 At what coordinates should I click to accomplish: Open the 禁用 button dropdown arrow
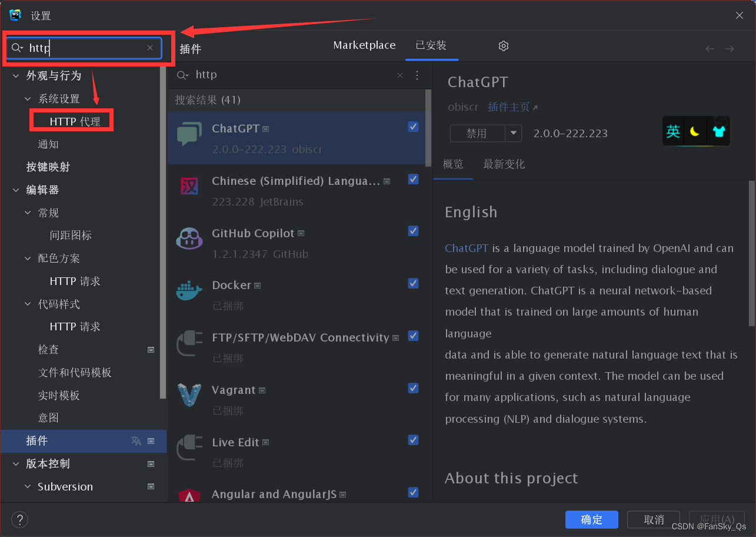click(514, 133)
